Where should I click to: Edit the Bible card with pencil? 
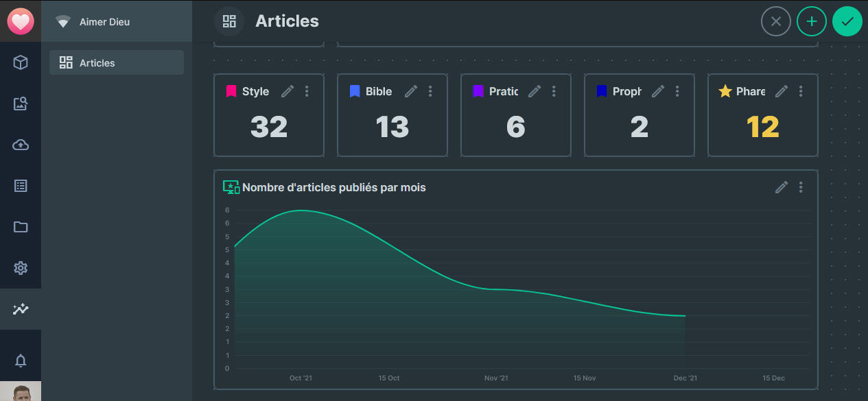click(x=411, y=91)
